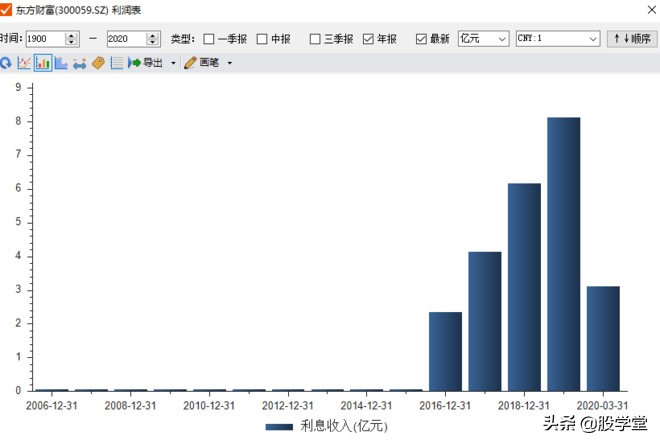Enable the 三季报 checkbox

tap(315, 39)
